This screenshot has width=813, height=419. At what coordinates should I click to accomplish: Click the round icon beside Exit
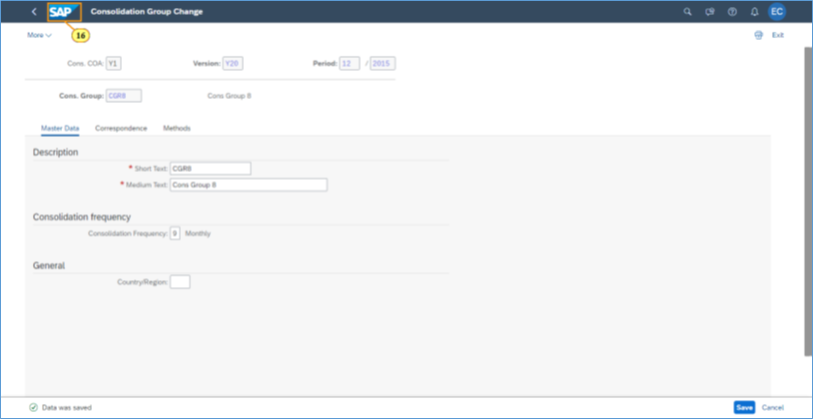758,35
